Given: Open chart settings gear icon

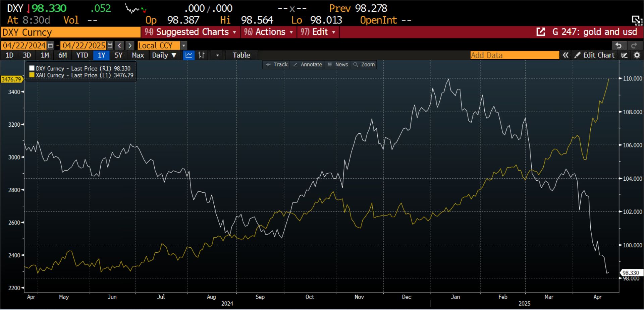Looking at the screenshot, I should click(637, 55).
